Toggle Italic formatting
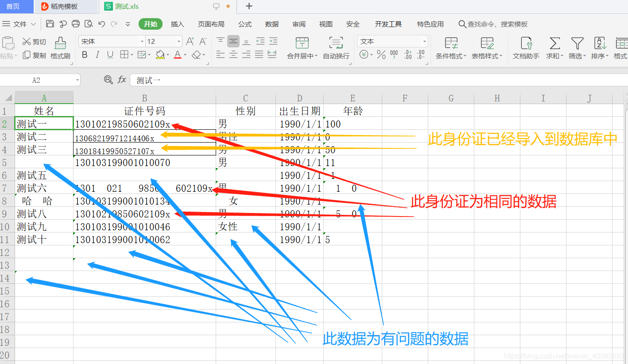The width and height of the screenshot is (628, 364). tap(97, 55)
